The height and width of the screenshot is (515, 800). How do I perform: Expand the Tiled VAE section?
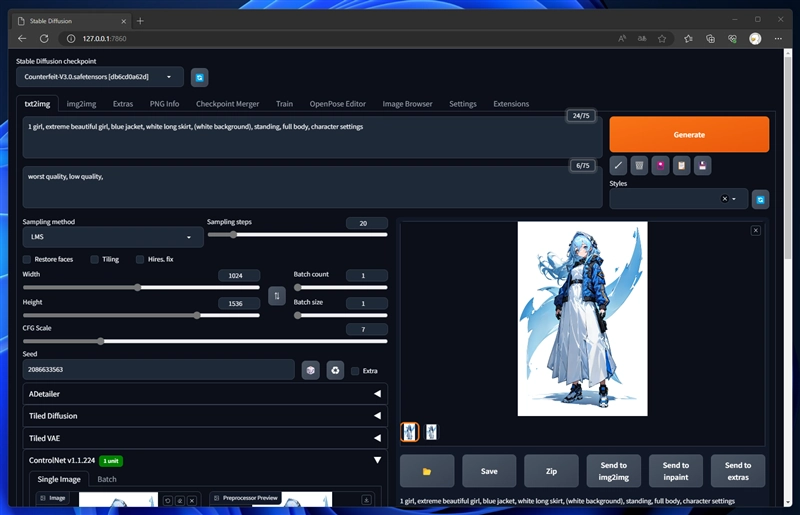[x=205, y=438]
